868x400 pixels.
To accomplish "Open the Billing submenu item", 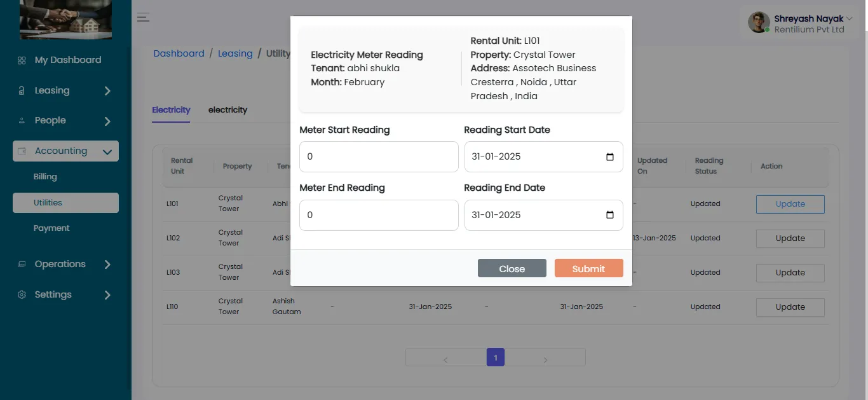I will 45,177.
